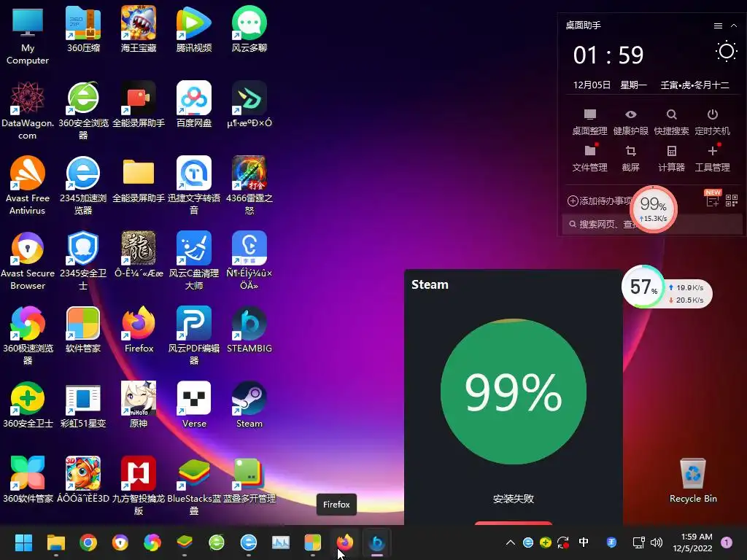
Task: Launch the 腾讯视频 desktop shortcut
Action: (194, 29)
